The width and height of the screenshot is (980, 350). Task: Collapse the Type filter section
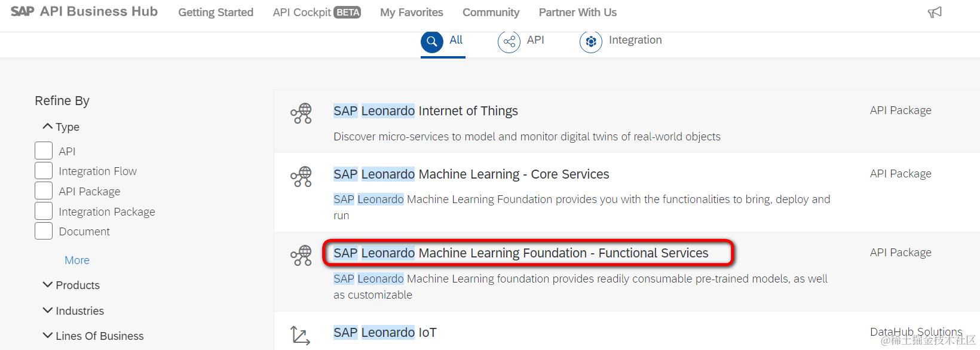tap(48, 127)
